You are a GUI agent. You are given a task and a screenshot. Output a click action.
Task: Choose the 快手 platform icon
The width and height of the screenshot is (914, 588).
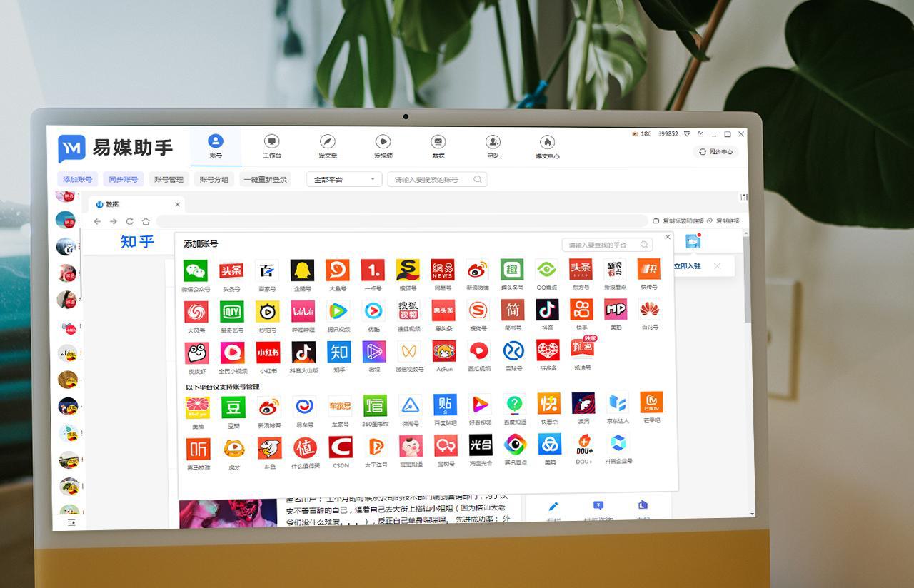[581, 310]
